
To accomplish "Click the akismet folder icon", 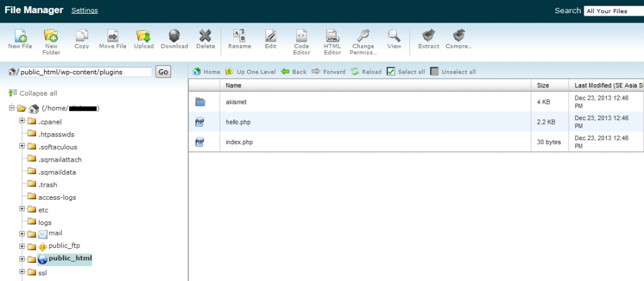I will pyautogui.click(x=200, y=102).
